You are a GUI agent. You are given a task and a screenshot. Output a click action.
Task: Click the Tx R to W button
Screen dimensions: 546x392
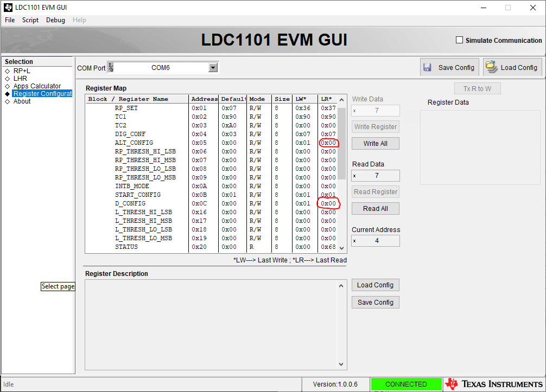pos(477,88)
